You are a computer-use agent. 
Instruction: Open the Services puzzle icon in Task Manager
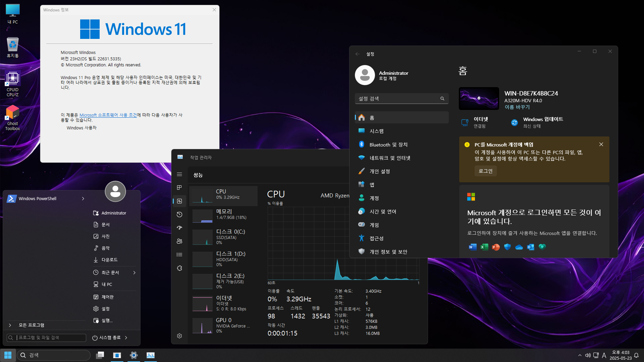click(179, 268)
